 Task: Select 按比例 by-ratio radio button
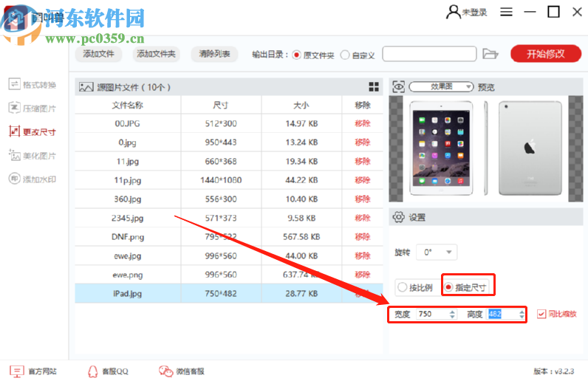point(402,287)
